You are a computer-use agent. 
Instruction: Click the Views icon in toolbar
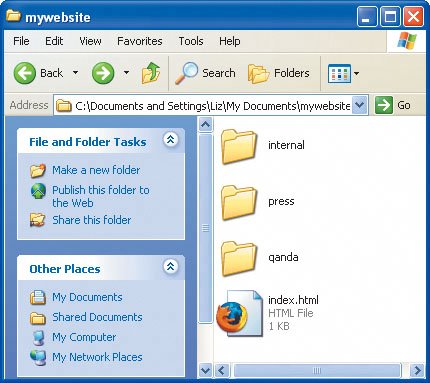pyautogui.click(x=339, y=73)
